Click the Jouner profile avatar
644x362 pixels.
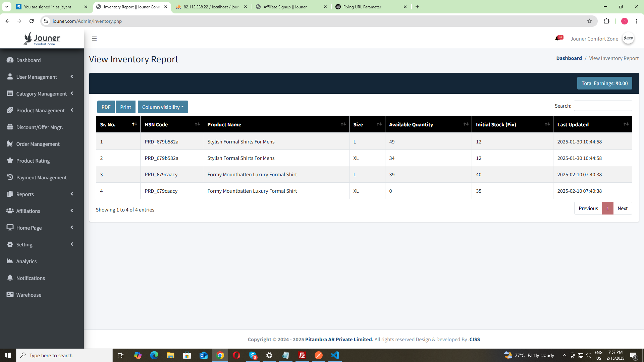628,38
